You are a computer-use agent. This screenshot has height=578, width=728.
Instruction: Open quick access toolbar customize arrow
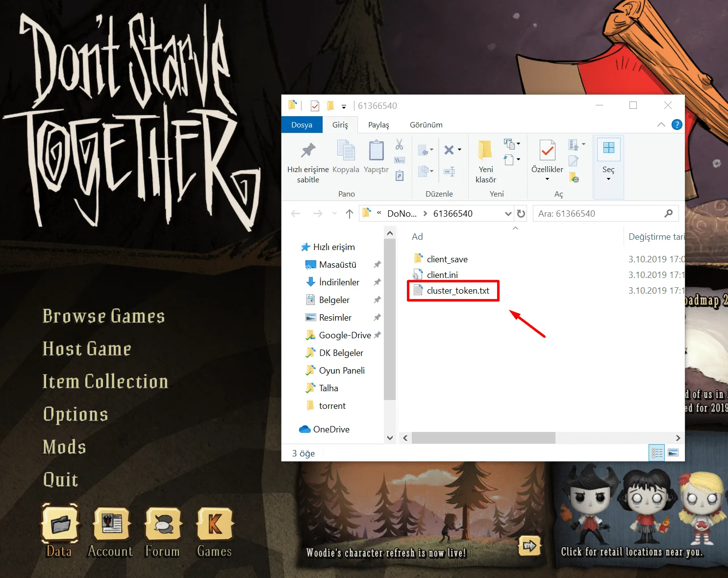344,106
